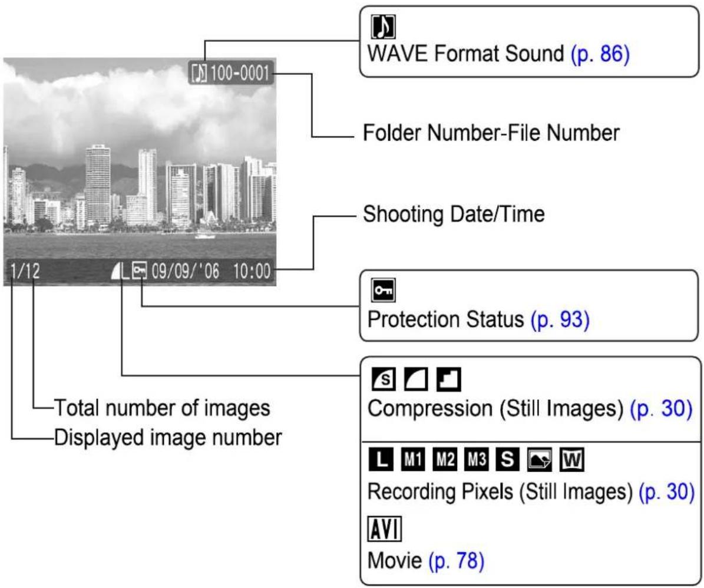Open the page 93 Protection Status link

(560, 319)
